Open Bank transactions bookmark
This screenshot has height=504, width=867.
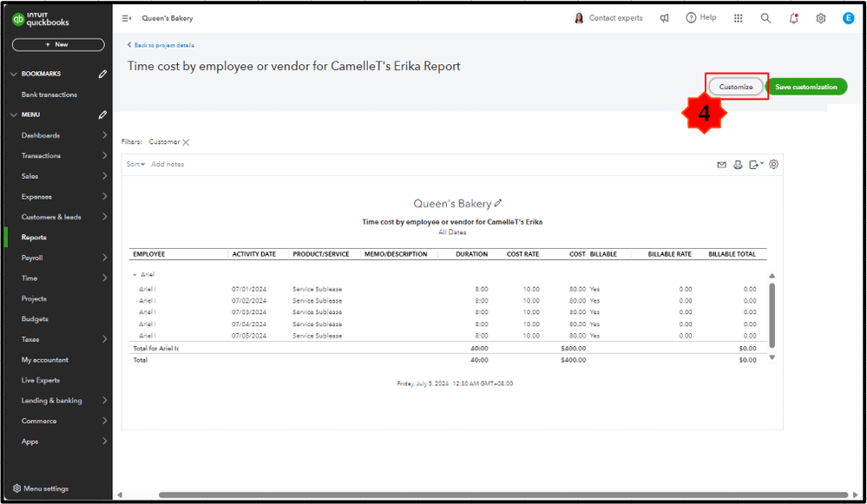pyautogui.click(x=49, y=95)
